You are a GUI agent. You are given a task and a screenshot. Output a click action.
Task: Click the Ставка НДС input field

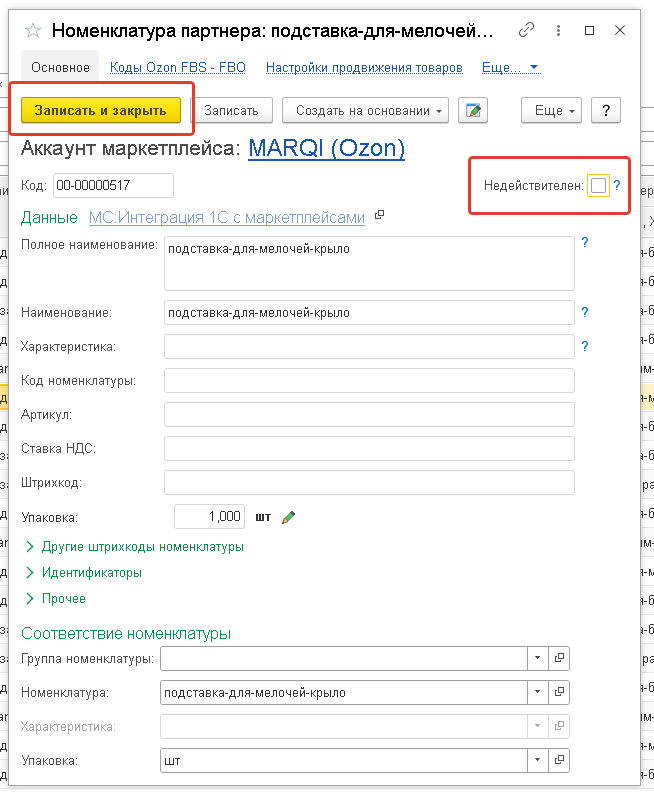point(369,449)
